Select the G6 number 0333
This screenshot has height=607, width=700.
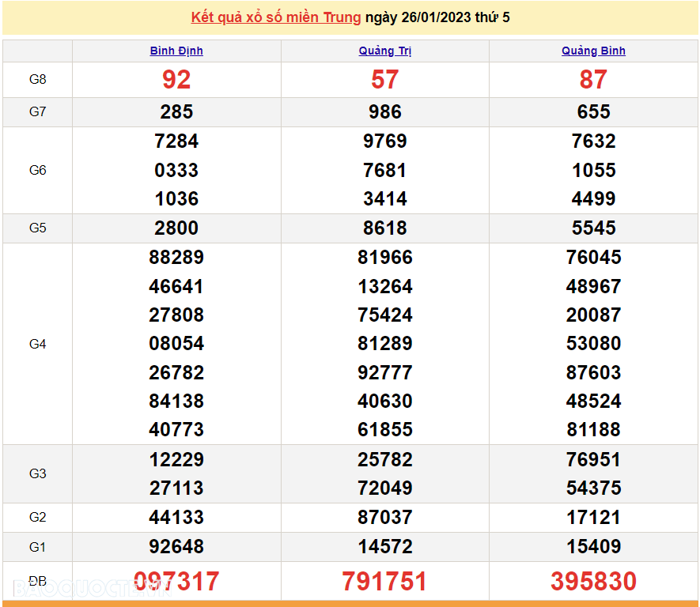[x=176, y=170]
